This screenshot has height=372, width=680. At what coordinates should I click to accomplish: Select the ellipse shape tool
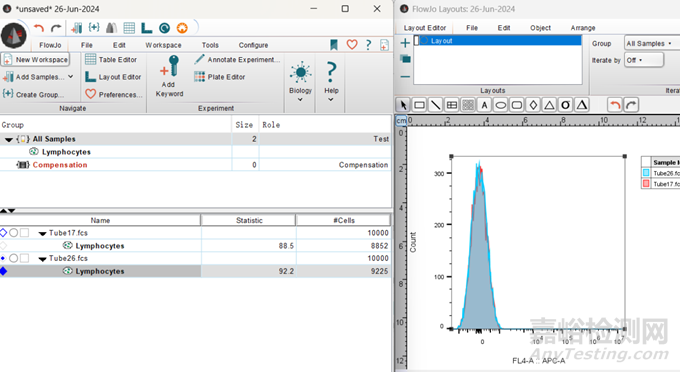500,105
